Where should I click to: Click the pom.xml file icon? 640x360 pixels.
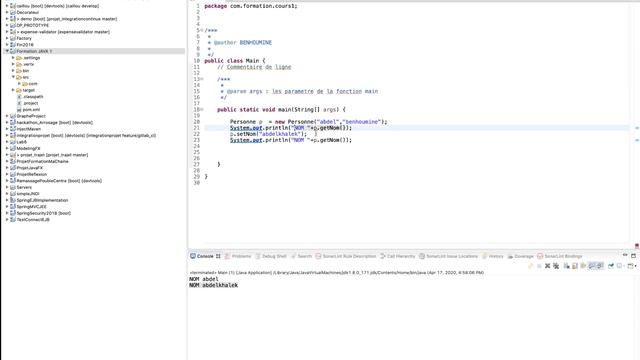pyautogui.click(x=19, y=110)
